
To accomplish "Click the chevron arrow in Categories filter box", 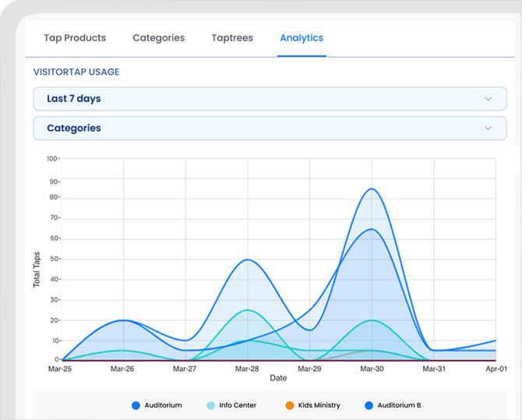I will point(488,129).
